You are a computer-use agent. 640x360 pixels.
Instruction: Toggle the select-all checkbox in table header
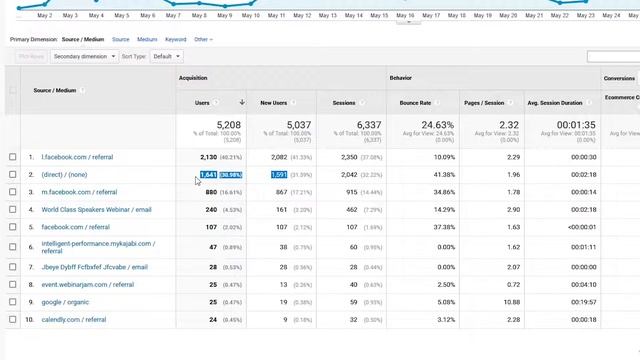click(13, 90)
